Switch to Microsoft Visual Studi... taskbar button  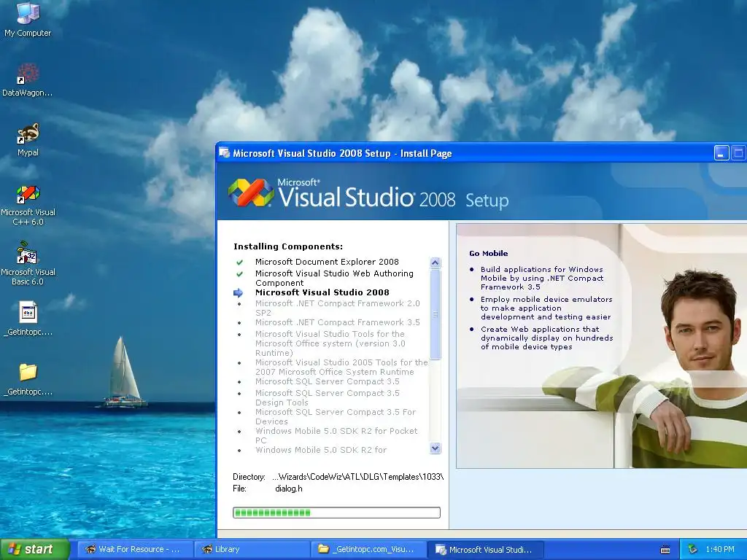(486, 550)
